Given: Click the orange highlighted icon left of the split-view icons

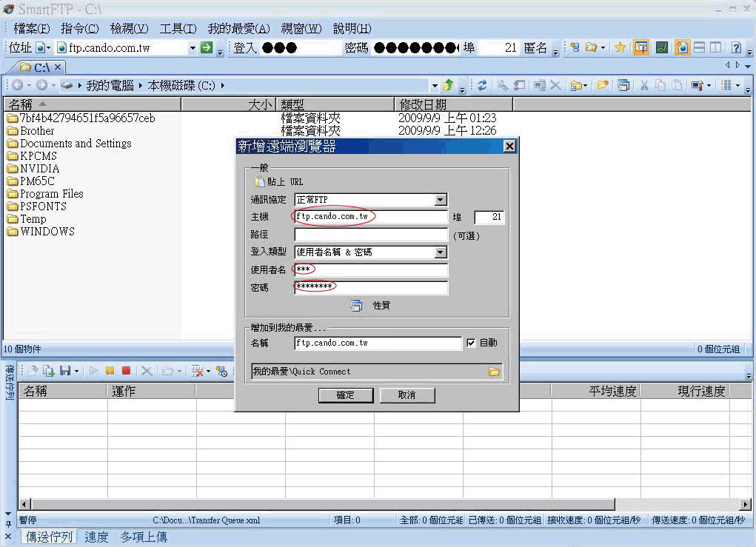Looking at the screenshot, I should pos(682,47).
